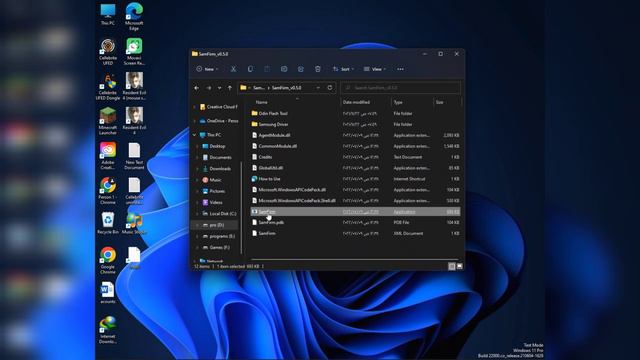640x360 pixels.
Task: Select the Cellebrite UFED desktop icon
Action: (x=108, y=51)
